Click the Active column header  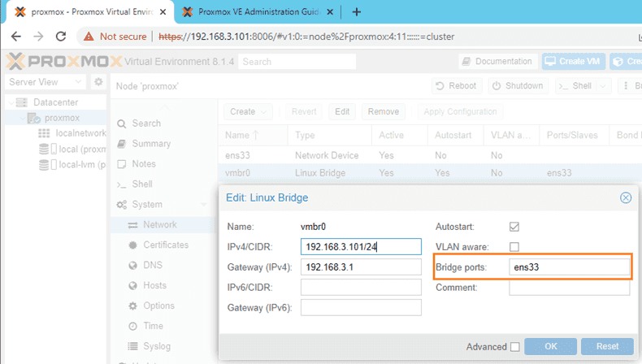click(x=400, y=135)
